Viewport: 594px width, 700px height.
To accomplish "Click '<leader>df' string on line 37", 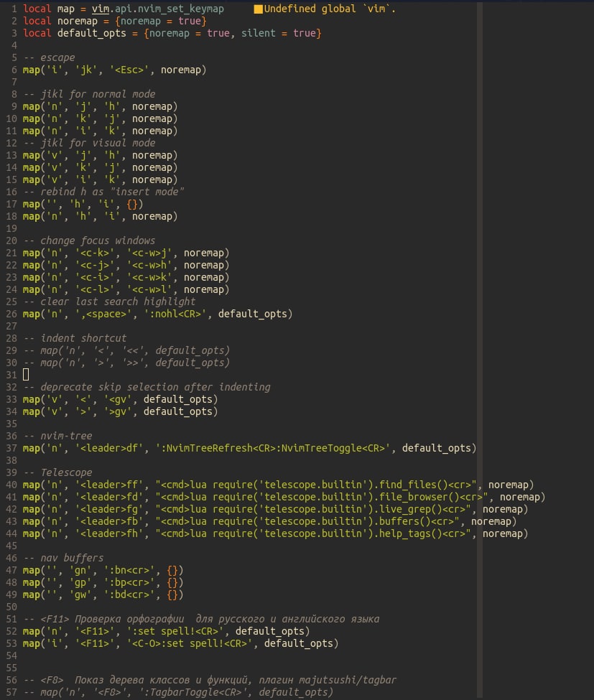I will 109,448.
